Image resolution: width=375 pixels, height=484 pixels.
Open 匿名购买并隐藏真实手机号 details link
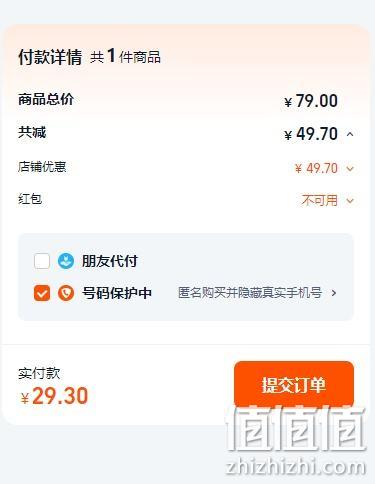[250, 293]
